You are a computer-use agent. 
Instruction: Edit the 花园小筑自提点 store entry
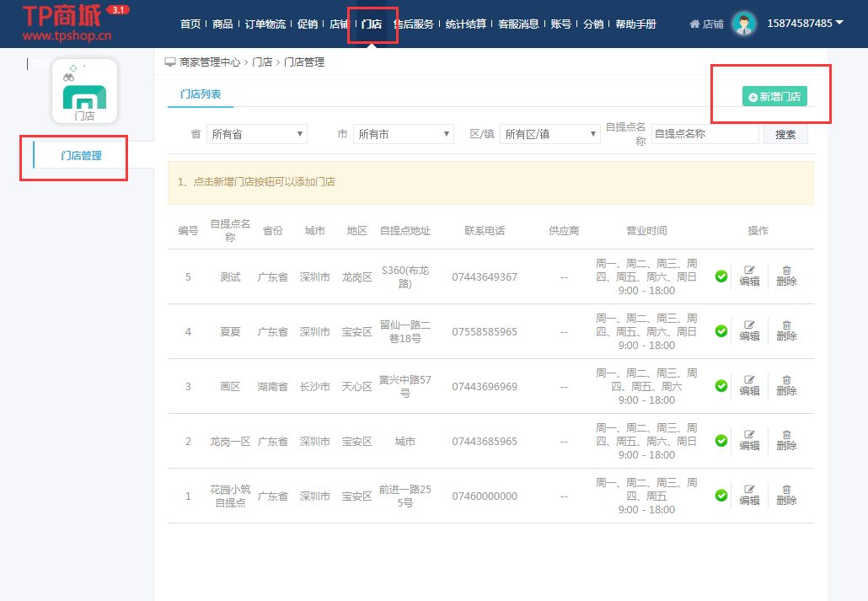[749, 495]
